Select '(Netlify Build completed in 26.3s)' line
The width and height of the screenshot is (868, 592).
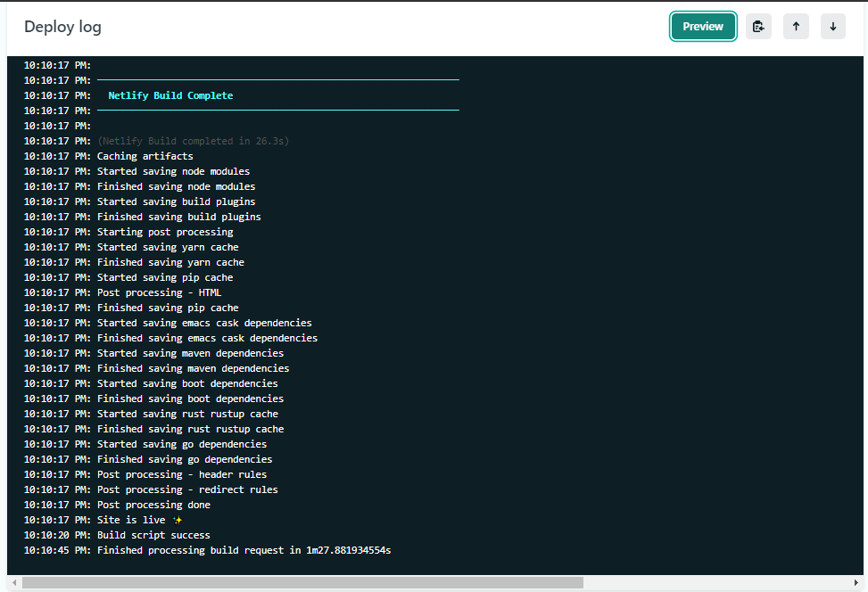pyautogui.click(x=194, y=141)
